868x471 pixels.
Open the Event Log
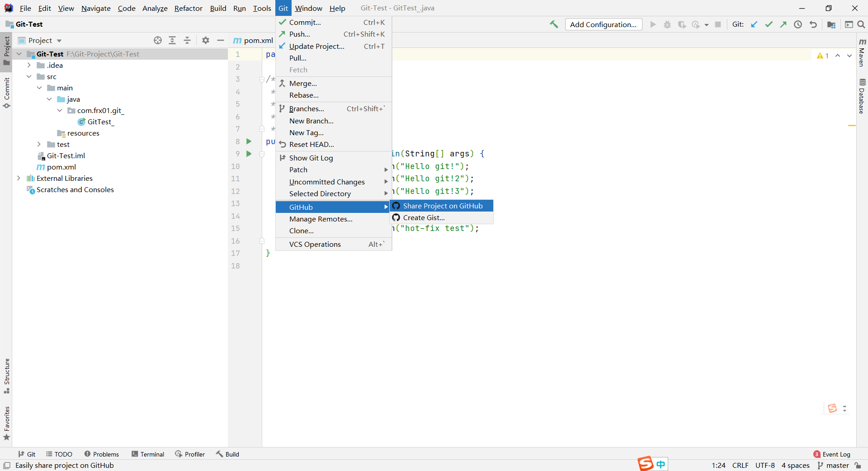coord(832,454)
